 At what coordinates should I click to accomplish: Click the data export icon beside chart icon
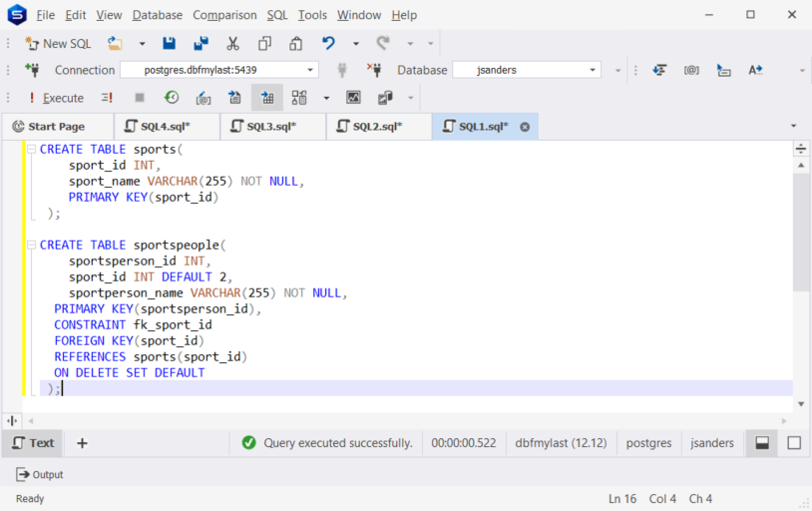pos(385,98)
